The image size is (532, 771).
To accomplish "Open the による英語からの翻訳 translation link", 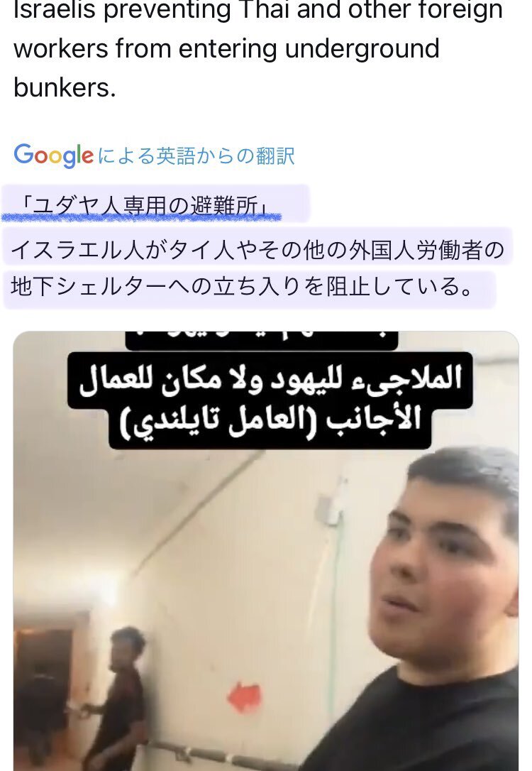I will click(196, 156).
